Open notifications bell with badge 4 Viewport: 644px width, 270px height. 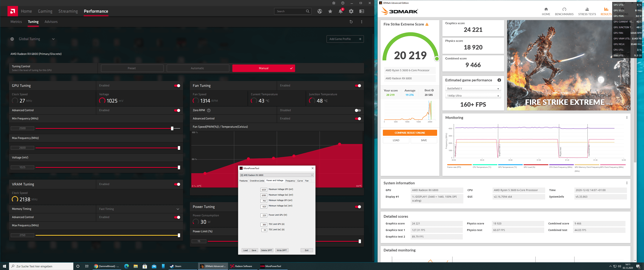[x=341, y=11]
